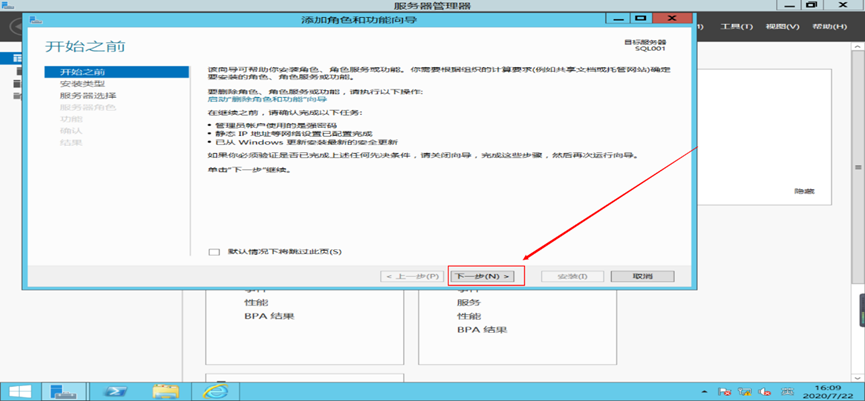Click the 隐藏 link in Server Manager

click(x=804, y=191)
